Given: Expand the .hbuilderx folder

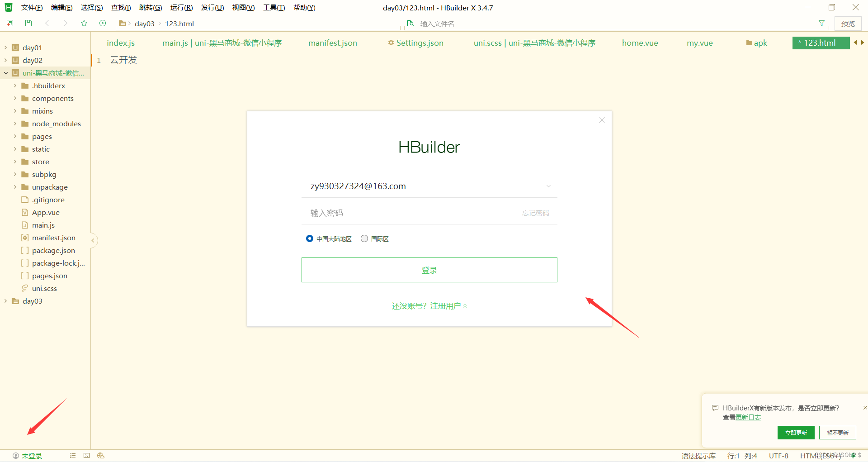Looking at the screenshot, I should pos(15,86).
